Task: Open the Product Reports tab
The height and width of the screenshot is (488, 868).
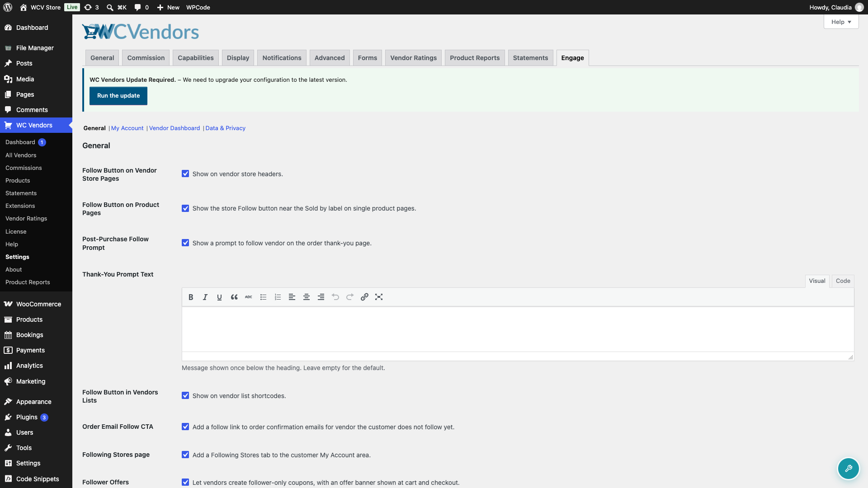Action: tap(475, 58)
